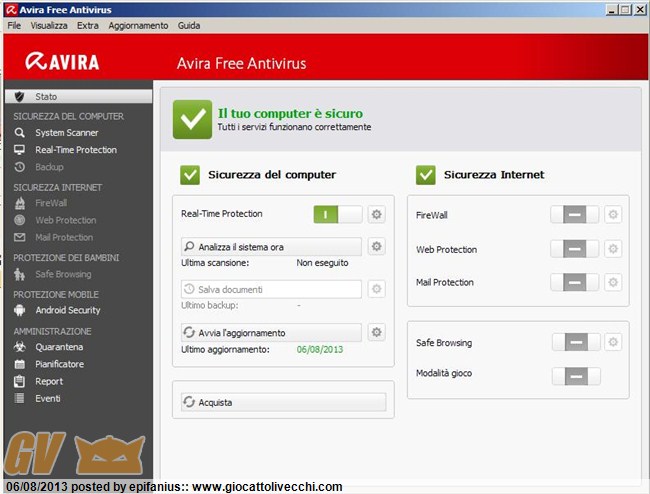
Task: Open settings gear beside Analizza il sistema ora
Action: click(376, 246)
